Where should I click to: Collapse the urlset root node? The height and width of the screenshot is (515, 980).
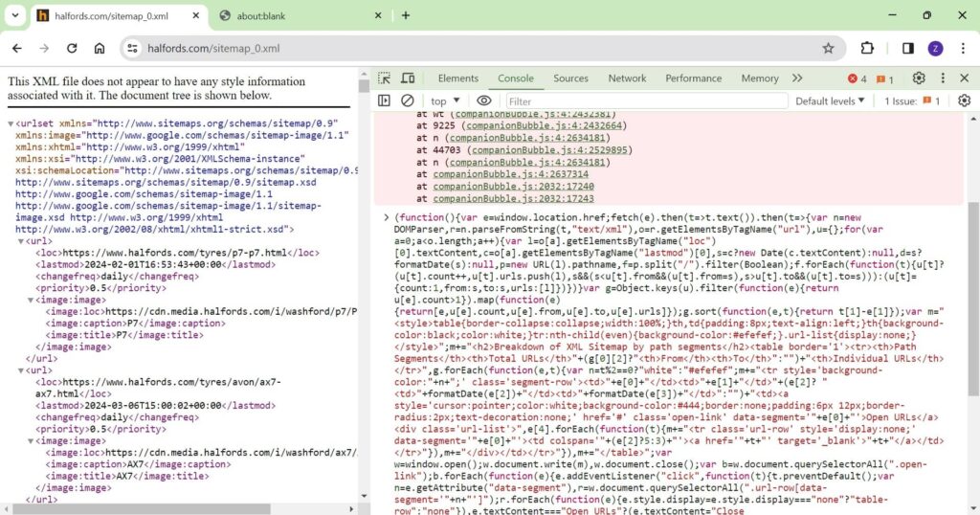pyautogui.click(x=11, y=123)
